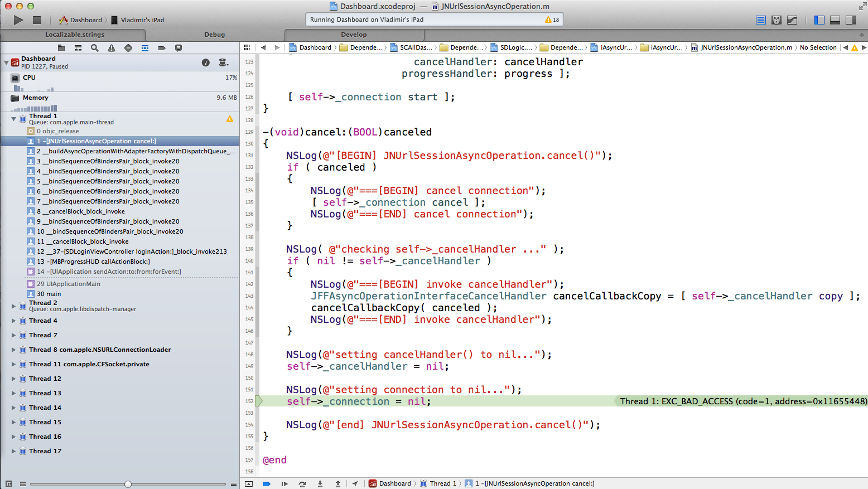Screen dimensions: 868x489
Task: Switch to the Develop tab
Action: pyautogui.click(x=354, y=35)
